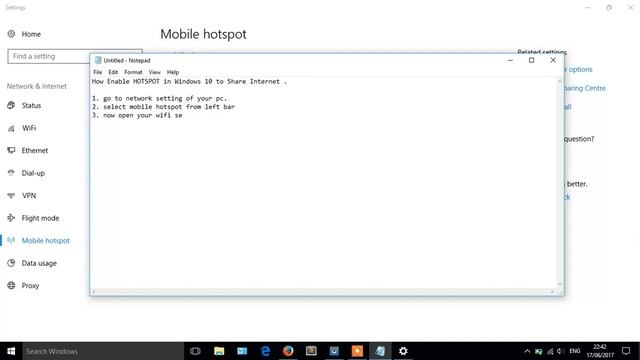Click the Find a setting search box

point(49,56)
